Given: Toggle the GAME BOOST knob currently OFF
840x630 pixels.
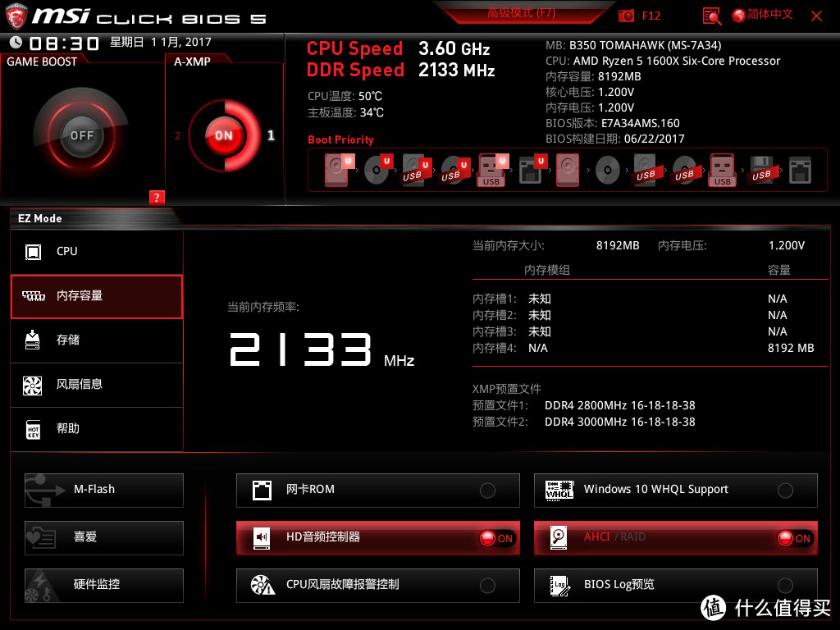Looking at the screenshot, I should [x=81, y=135].
